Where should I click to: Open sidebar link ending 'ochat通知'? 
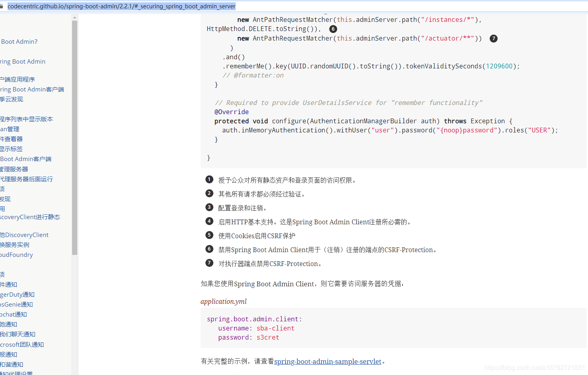click(14, 315)
